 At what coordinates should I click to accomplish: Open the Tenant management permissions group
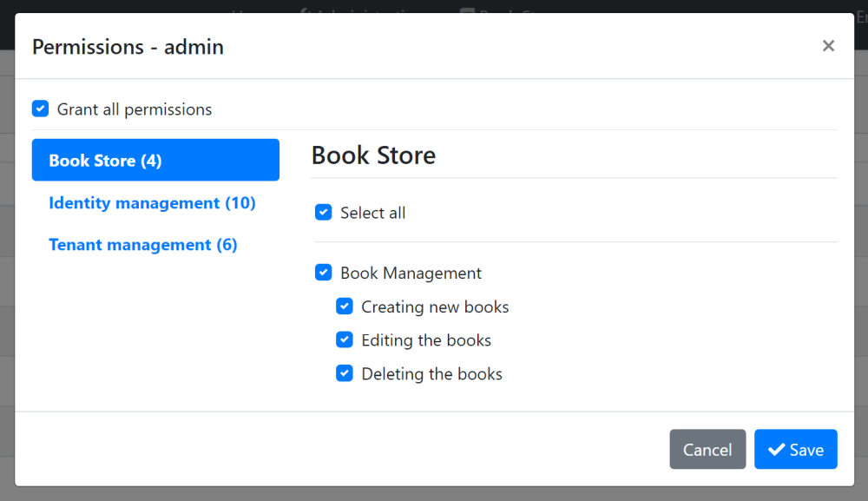[143, 244]
